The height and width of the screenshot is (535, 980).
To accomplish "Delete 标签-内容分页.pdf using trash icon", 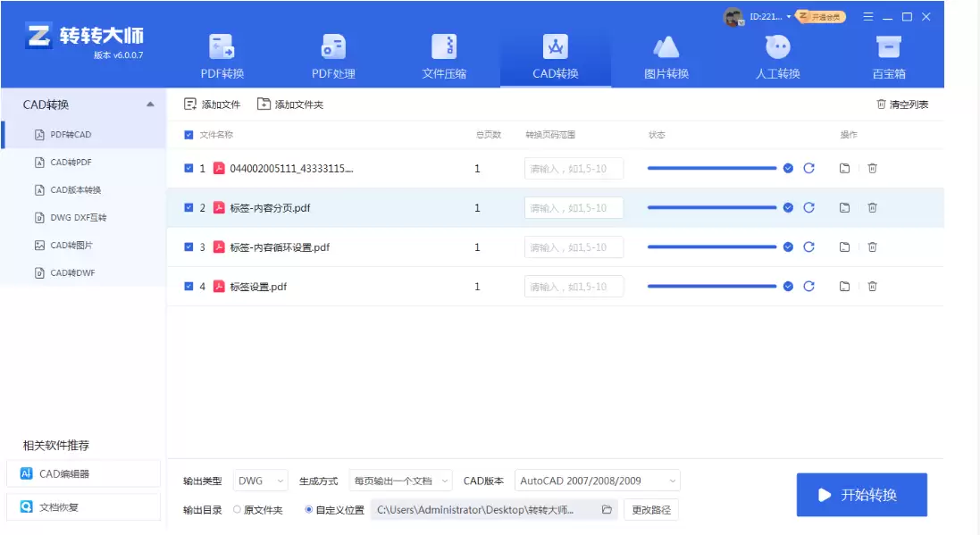I will (x=872, y=208).
